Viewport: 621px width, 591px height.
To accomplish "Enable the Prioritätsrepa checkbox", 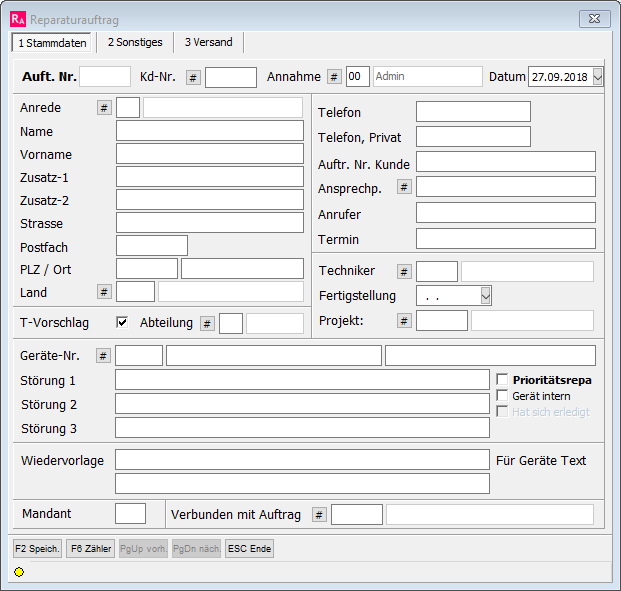I will [503, 380].
